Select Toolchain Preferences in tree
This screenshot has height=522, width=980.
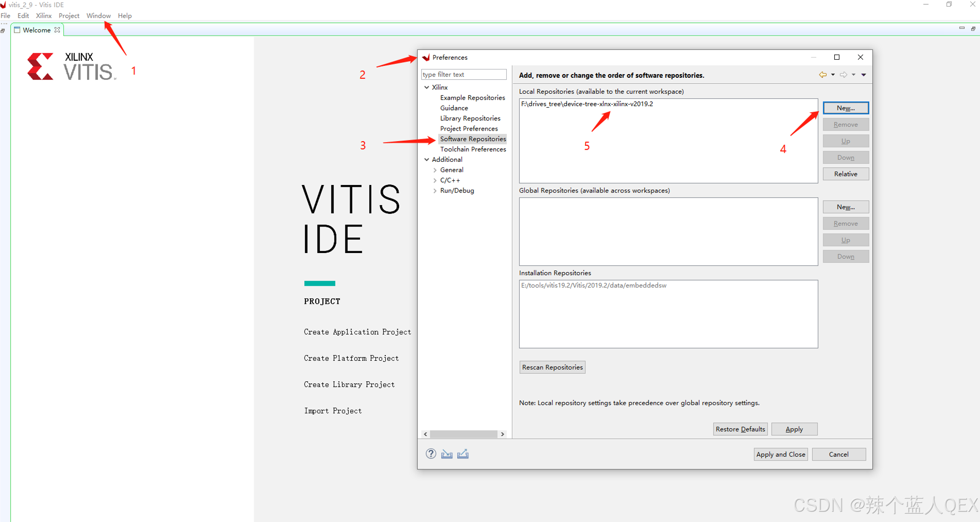tap(473, 149)
